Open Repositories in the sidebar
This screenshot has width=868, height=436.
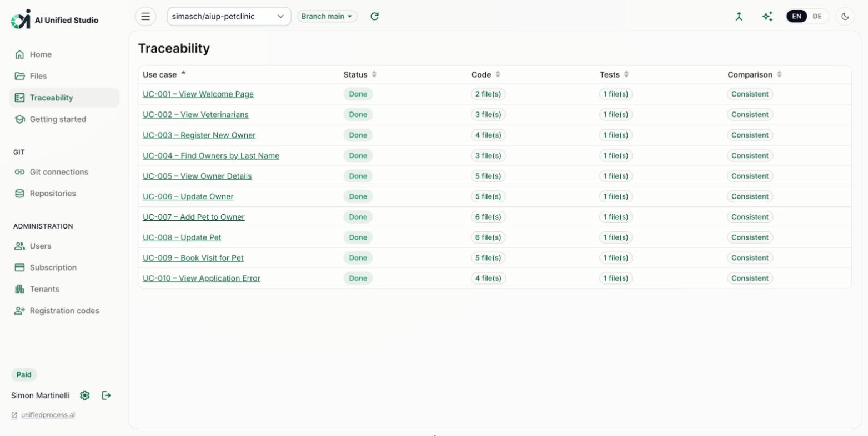click(x=64, y=194)
